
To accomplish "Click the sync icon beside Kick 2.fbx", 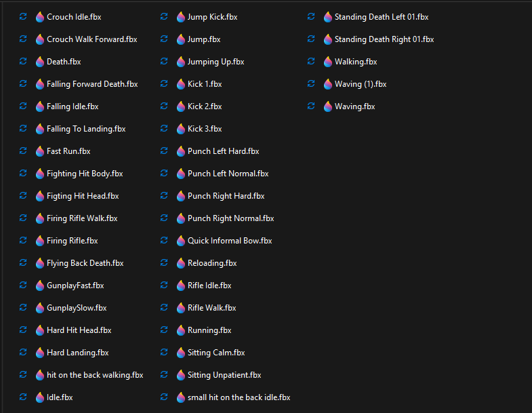I will 164,106.
